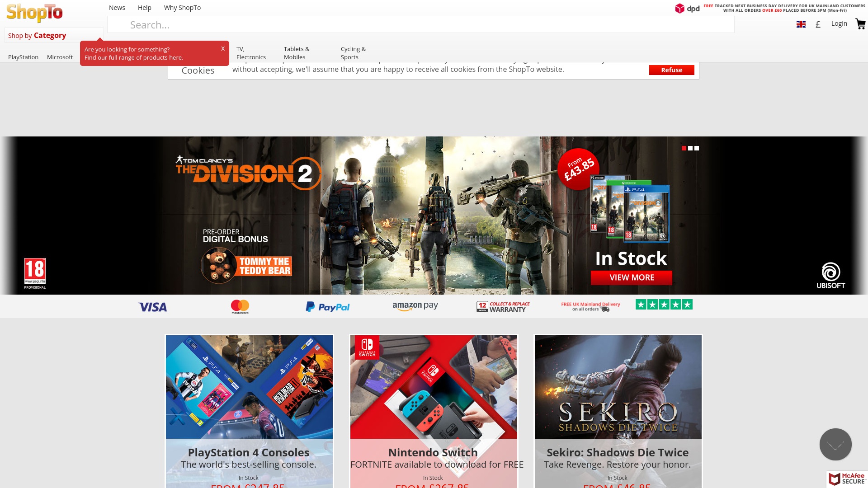The height and width of the screenshot is (488, 868).
Task: Open the shopping cart icon
Action: tap(860, 24)
